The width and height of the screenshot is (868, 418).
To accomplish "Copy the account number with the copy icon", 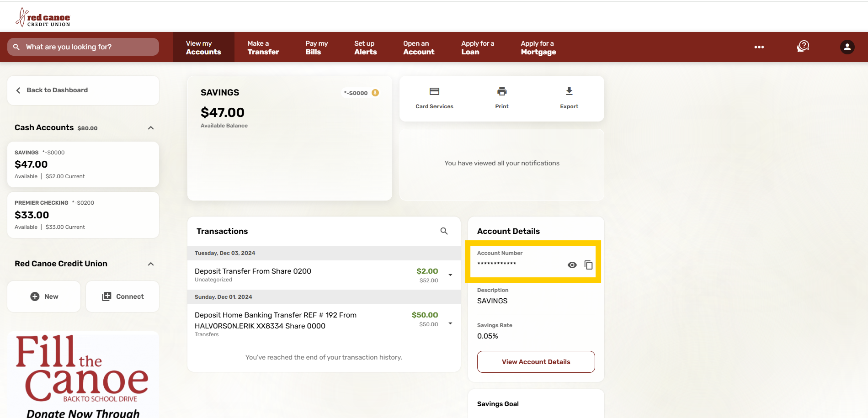I will [589, 265].
